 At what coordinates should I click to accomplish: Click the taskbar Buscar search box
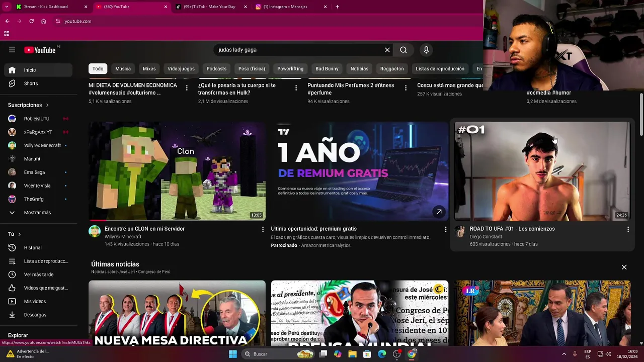coord(278,354)
